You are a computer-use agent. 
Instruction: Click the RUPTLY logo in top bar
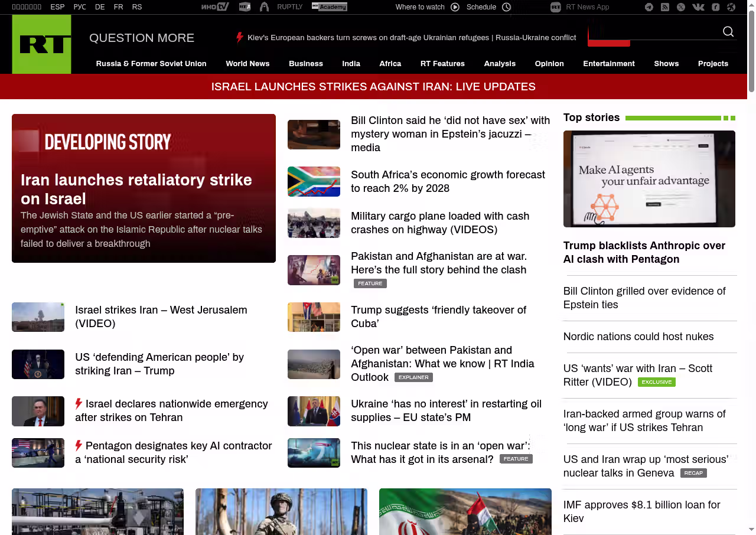(x=289, y=7)
